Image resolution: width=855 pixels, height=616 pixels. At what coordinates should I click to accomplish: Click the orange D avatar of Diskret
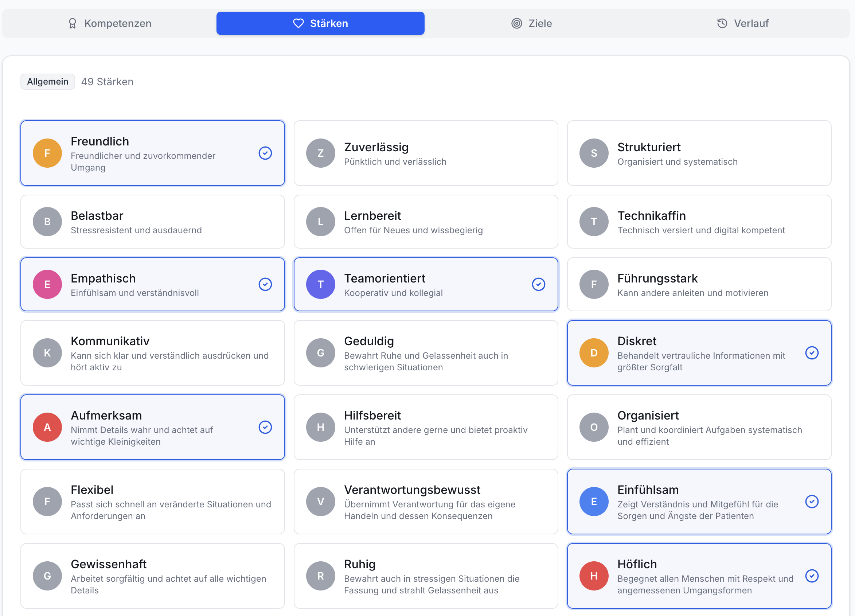coord(594,353)
